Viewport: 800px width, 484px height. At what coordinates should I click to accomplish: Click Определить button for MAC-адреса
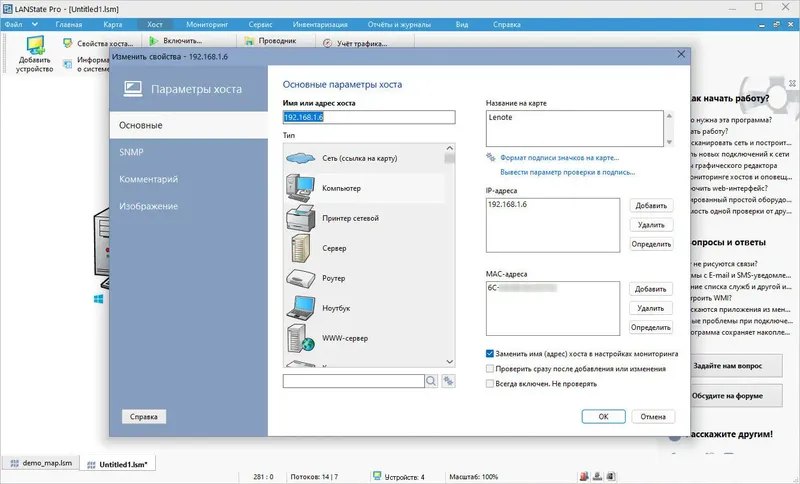click(651, 327)
